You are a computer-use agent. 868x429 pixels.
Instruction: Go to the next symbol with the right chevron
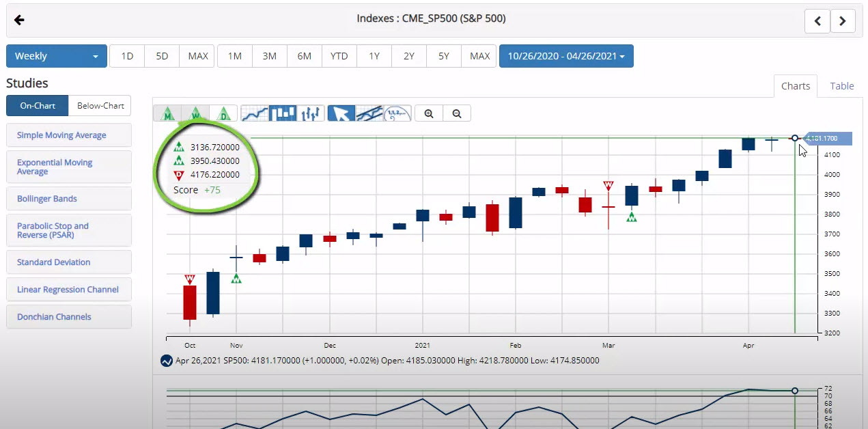click(x=843, y=21)
